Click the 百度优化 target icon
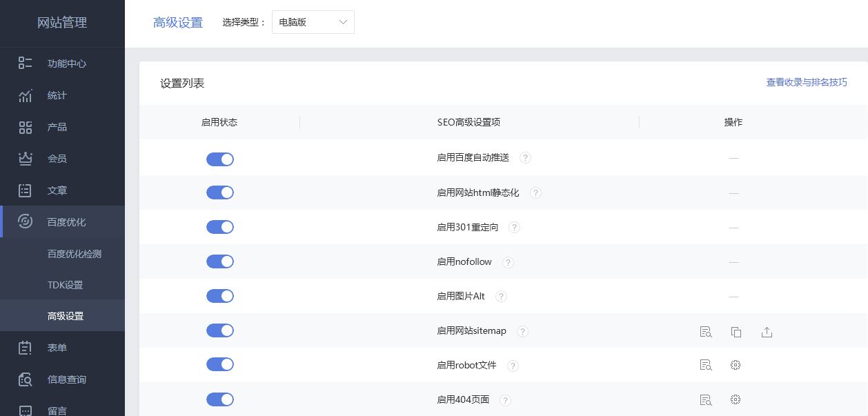The image size is (868, 416). point(26,221)
